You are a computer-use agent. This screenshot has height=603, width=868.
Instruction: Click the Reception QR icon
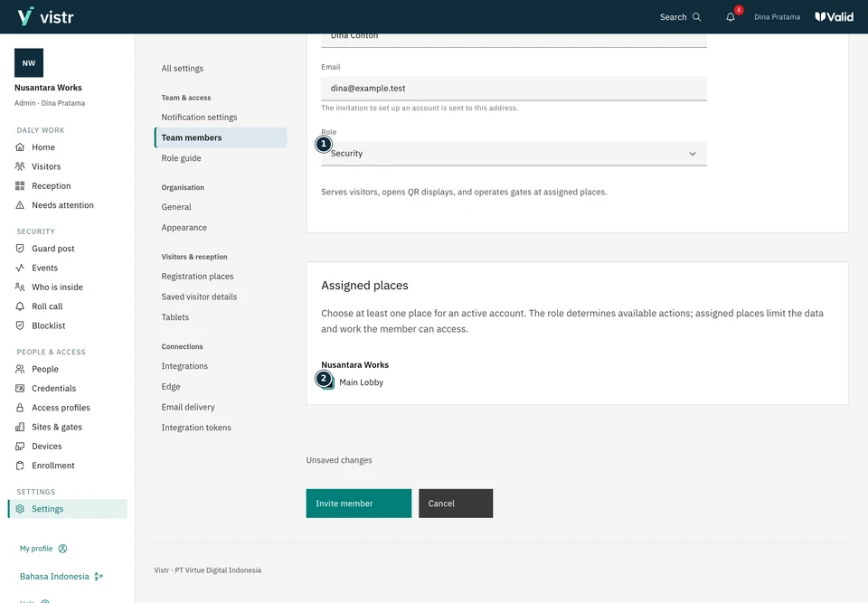tap(20, 186)
